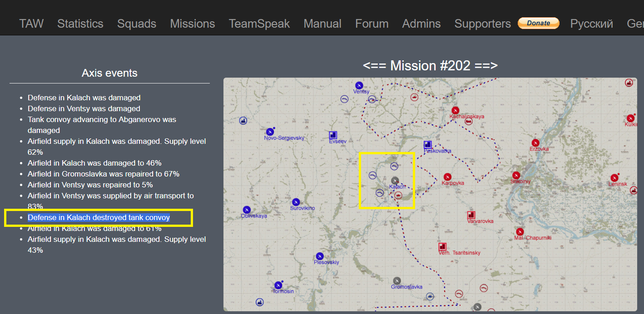Screen dimensions: 644x314
Task: Select the Sokolniy airfield marker
Action: point(516,176)
